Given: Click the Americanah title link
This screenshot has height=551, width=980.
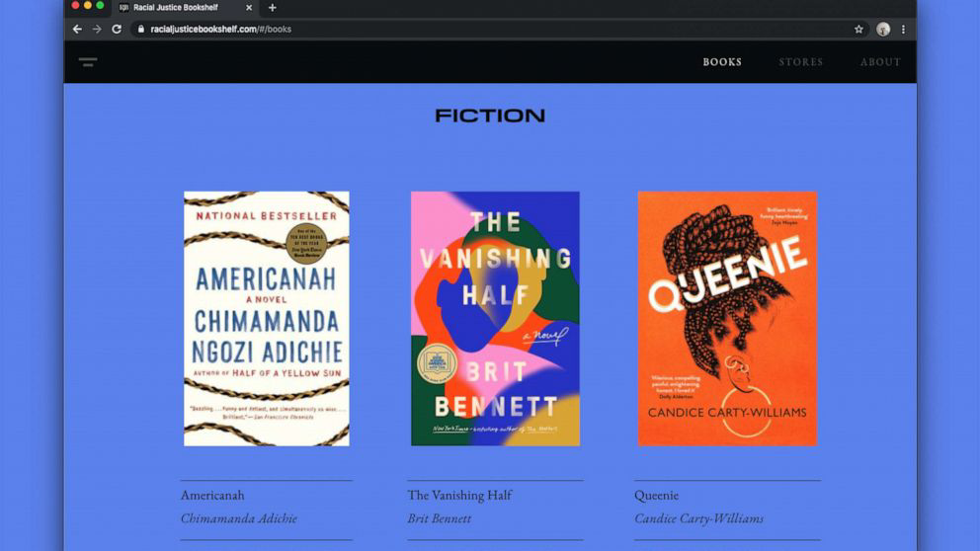Looking at the screenshot, I should pyautogui.click(x=212, y=495).
